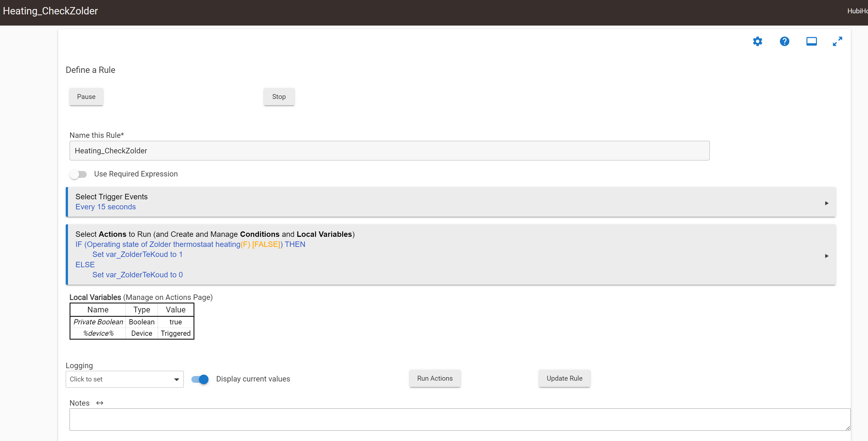Click the display screen icon
The height and width of the screenshot is (441, 868).
tap(811, 41)
